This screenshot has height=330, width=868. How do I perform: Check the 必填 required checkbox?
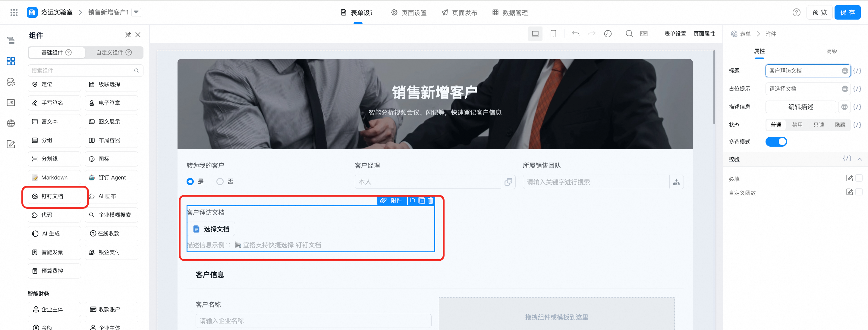859,178
